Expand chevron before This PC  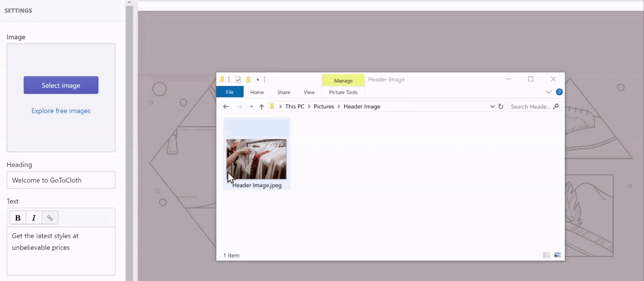(x=281, y=107)
